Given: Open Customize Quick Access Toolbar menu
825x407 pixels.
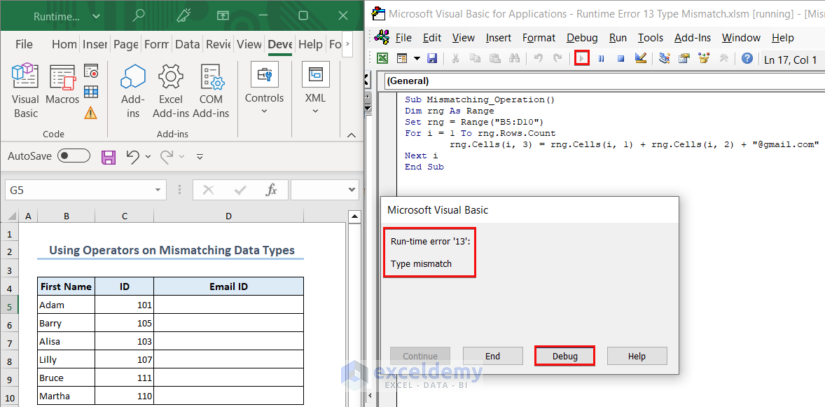Looking at the screenshot, I should (199, 157).
